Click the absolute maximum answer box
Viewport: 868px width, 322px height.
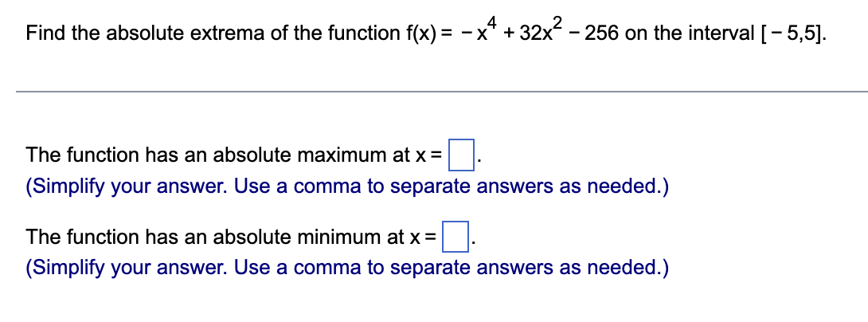pos(460,155)
